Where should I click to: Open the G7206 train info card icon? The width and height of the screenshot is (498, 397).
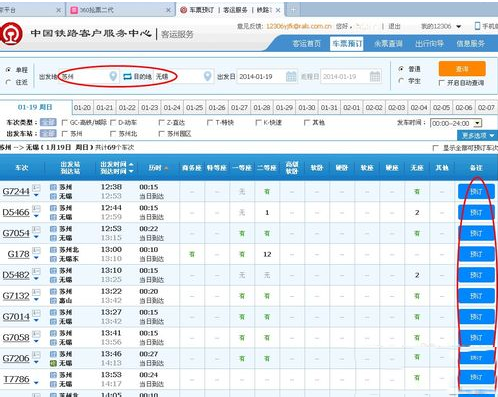(x=36, y=355)
